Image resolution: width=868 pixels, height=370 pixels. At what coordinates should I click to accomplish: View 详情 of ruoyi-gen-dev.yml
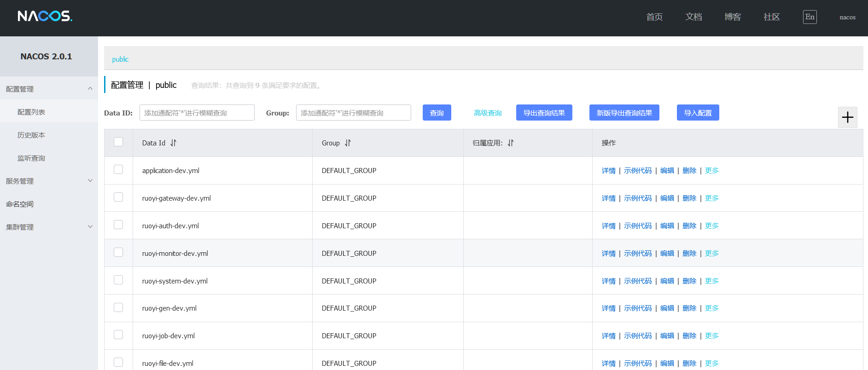[x=608, y=308]
